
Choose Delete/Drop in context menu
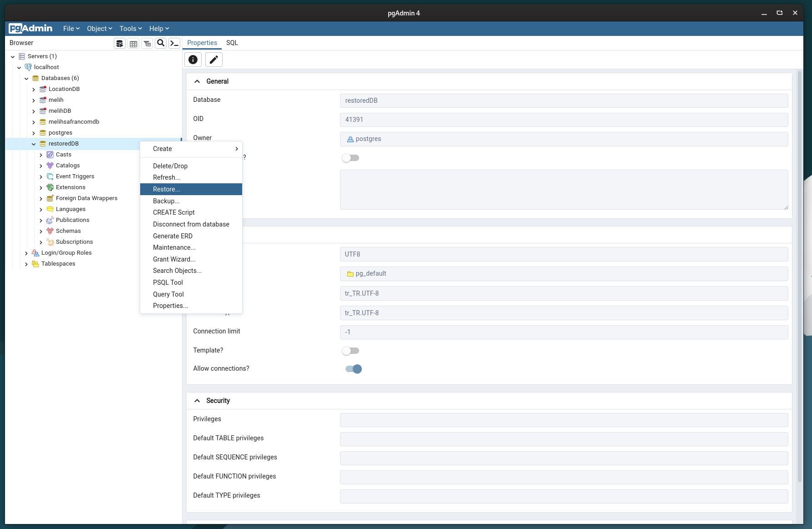coord(191,166)
